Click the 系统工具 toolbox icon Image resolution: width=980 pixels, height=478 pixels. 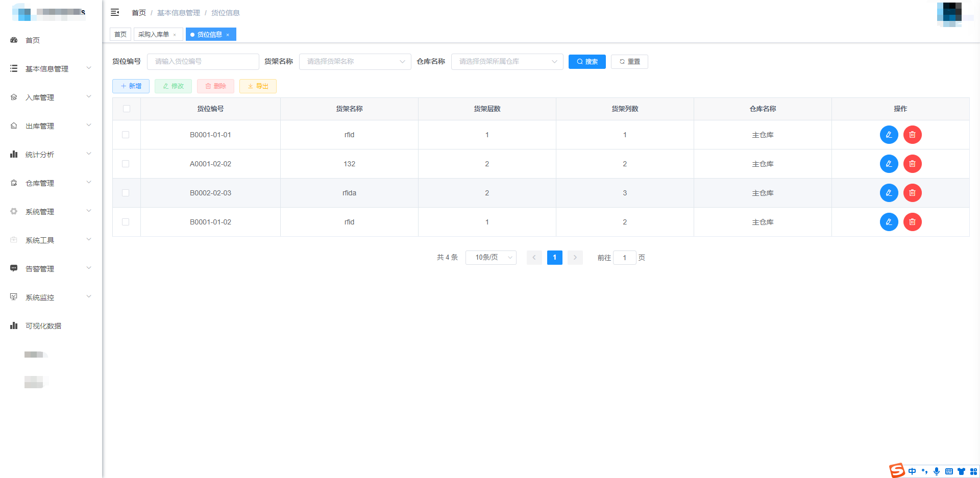pyautogui.click(x=14, y=240)
